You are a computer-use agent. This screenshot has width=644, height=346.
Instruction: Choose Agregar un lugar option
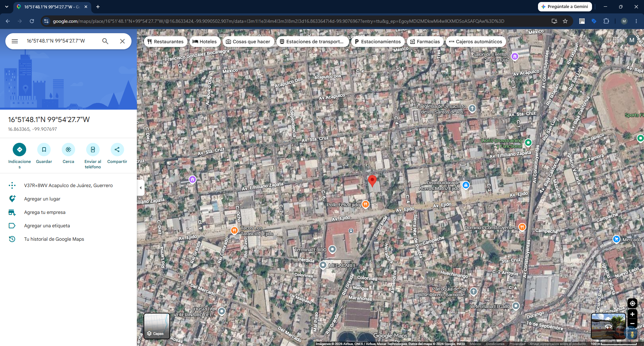pyautogui.click(x=68, y=199)
